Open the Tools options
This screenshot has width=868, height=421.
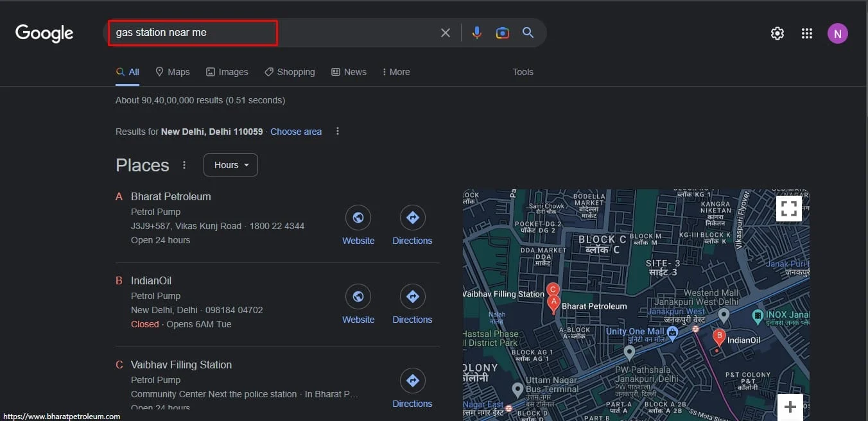[x=523, y=72]
